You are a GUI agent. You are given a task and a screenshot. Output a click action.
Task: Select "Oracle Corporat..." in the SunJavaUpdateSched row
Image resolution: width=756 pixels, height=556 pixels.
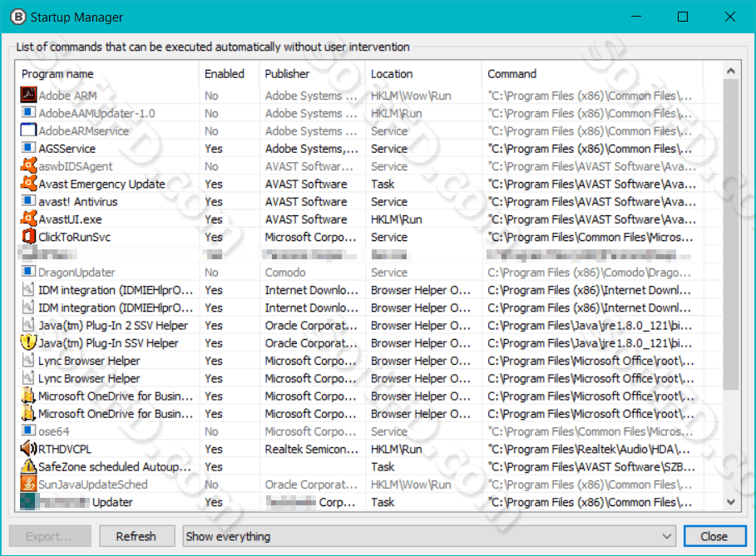(x=311, y=485)
